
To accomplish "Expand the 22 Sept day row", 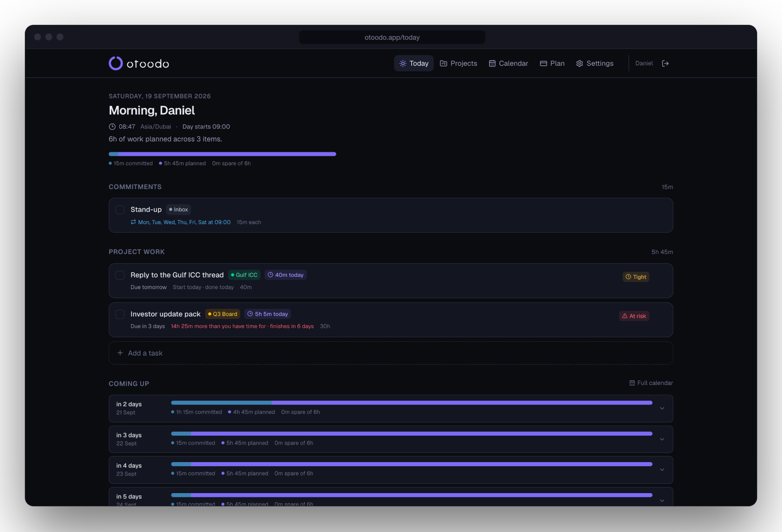I will [x=662, y=439].
